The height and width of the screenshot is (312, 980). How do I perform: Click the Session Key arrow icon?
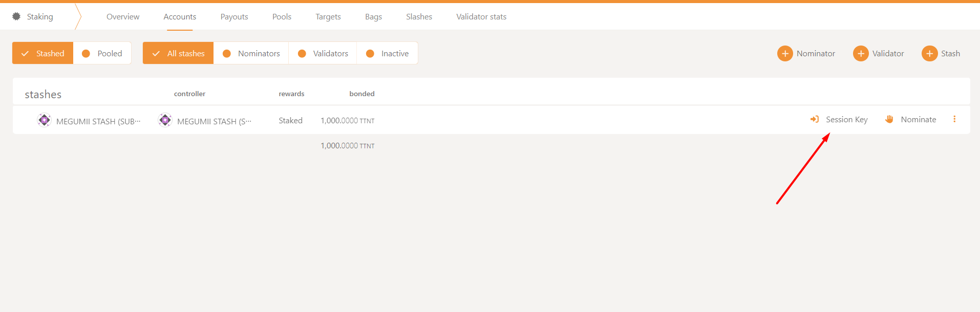(814, 119)
